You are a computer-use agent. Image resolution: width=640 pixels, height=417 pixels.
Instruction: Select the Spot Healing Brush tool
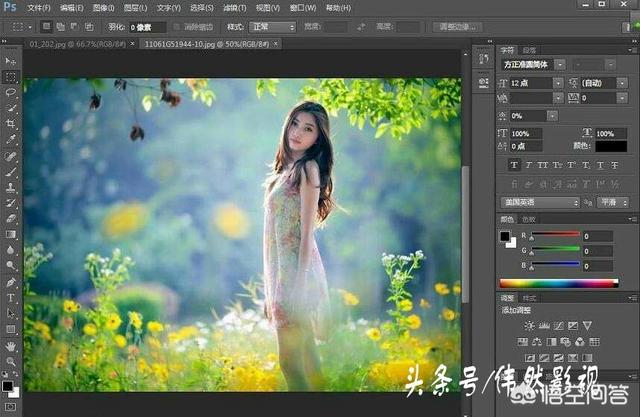tap(10, 156)
